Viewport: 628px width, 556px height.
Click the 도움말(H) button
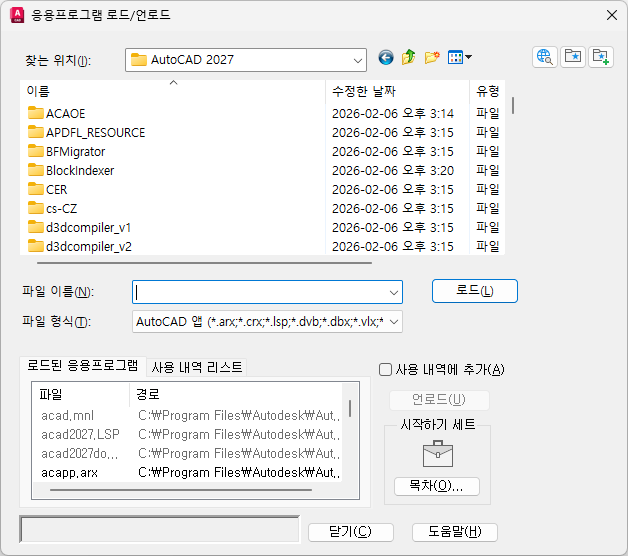click(x=455, y=532)
